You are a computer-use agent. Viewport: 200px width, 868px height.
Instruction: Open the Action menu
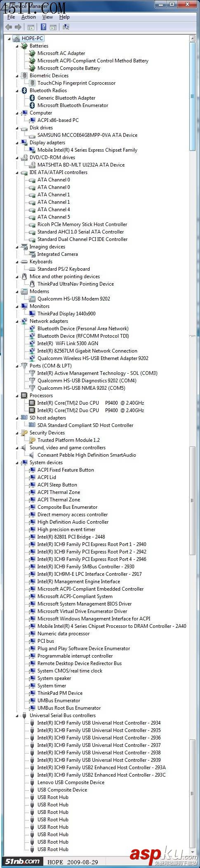(x=28, y=17)
